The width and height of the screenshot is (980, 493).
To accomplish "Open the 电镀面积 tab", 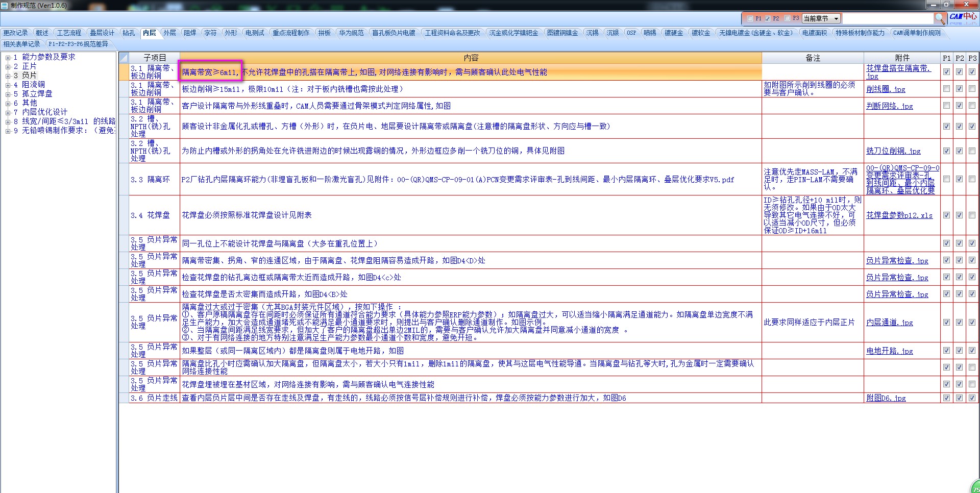I will [x=814, y=33].
